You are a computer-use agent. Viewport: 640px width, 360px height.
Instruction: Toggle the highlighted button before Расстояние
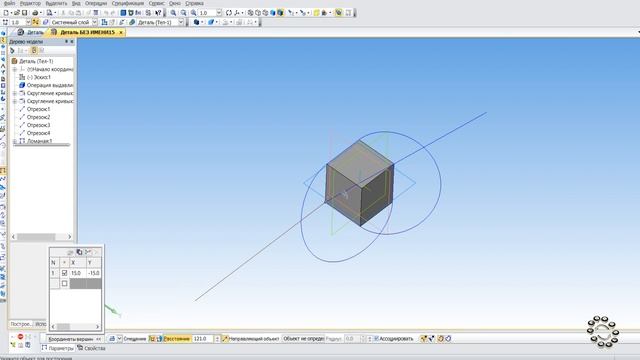tap(152, 338)
